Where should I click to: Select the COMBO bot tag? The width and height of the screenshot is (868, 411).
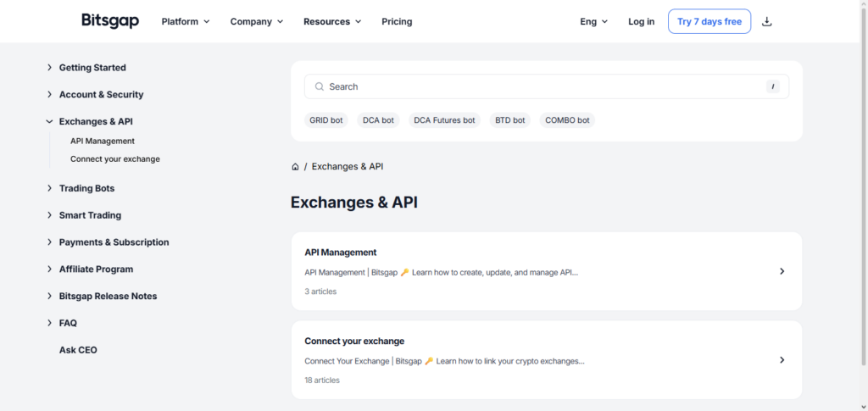tap(567, 120)
